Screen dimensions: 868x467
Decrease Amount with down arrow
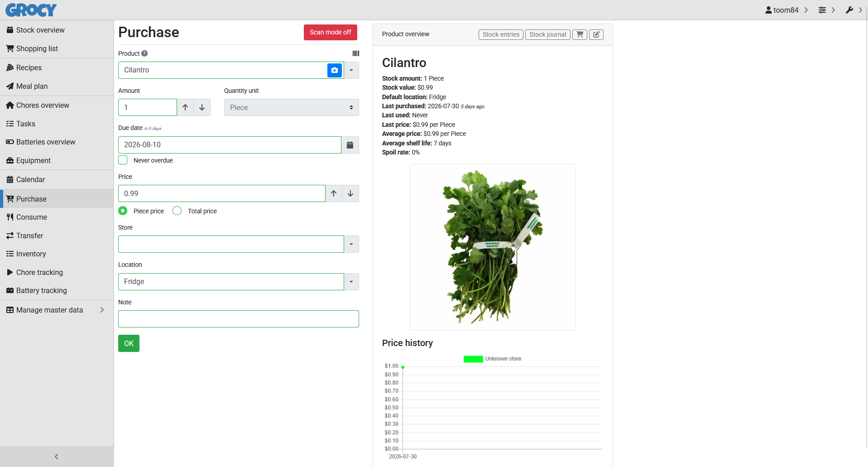(x=202, y=107)
